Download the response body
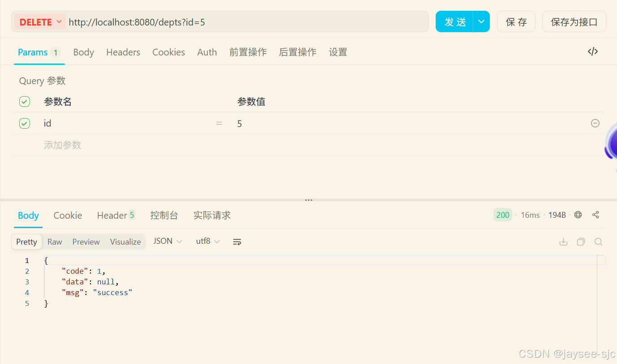Screen dimensions: 617x364 [564, 241]
